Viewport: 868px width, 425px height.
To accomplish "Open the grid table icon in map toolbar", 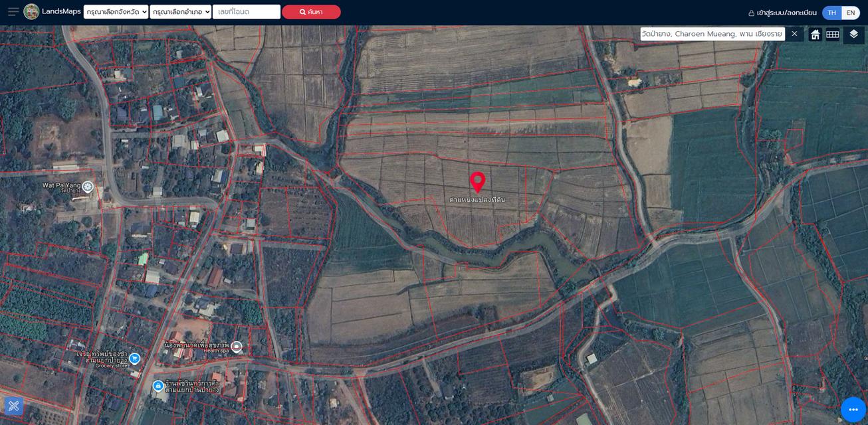I will 832,35.
